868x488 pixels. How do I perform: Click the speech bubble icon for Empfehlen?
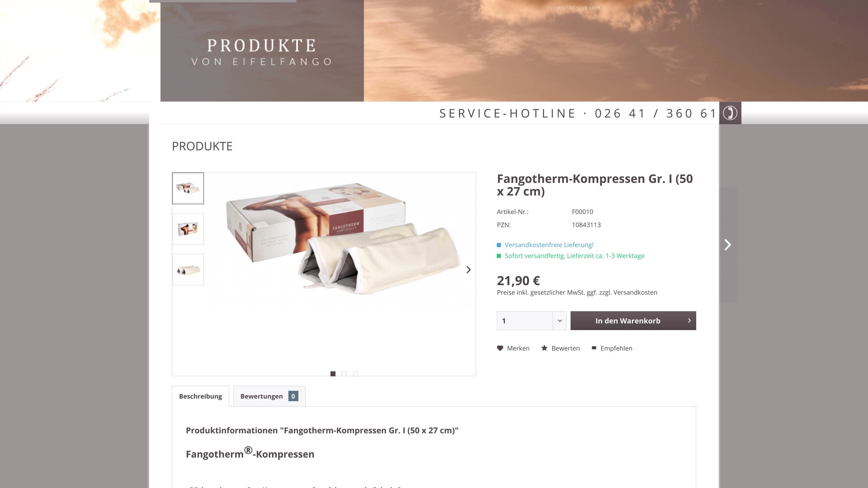(x=594, y=348)
